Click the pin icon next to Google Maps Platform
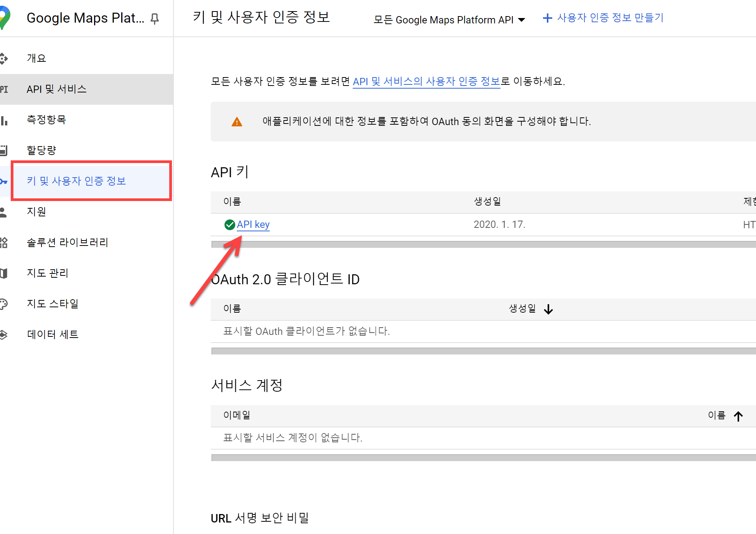The image size is (756, 534). pos(155,18)
